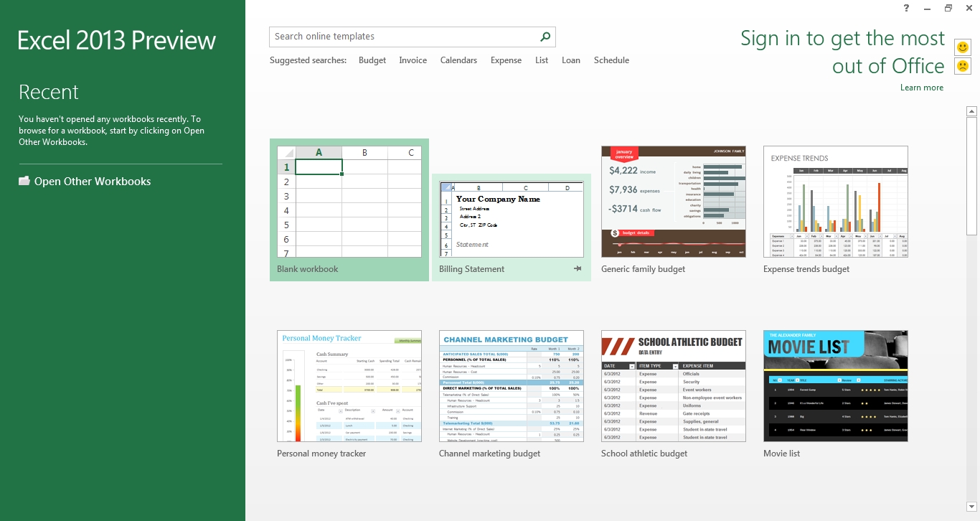Open the Expense trends budget template

[x=836, y=202]
